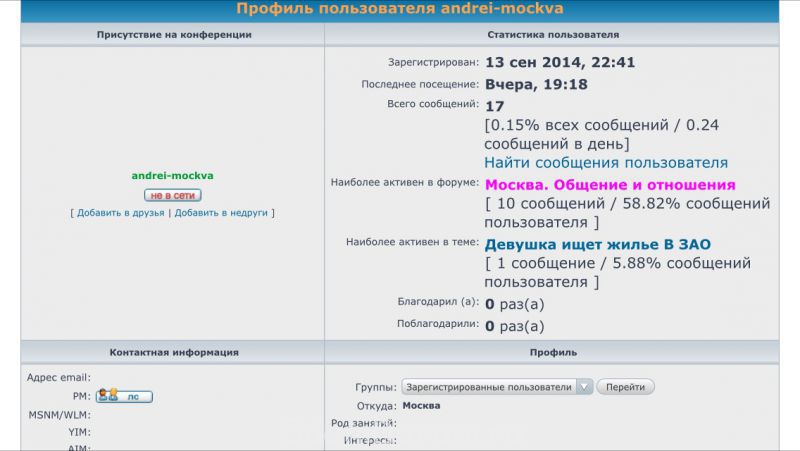Open topic 'Девушка ищет жилье В ЗАО'
The height and width of the screenshot is (451, 800).
pos(597,244)
